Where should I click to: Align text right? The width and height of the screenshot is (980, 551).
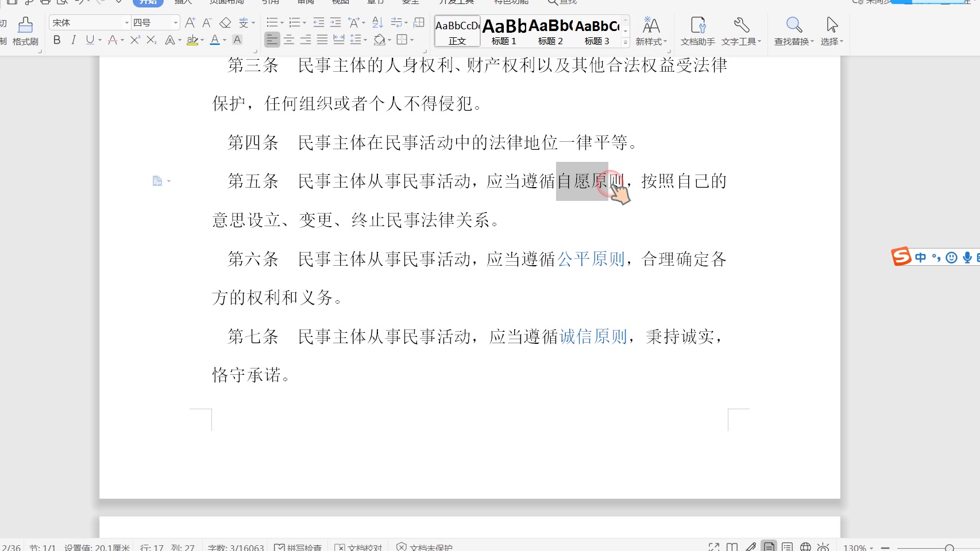point(306,40)
